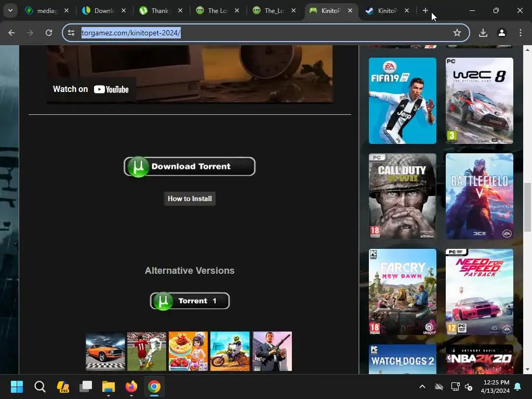Click the network status tray icon

(455, 387)
